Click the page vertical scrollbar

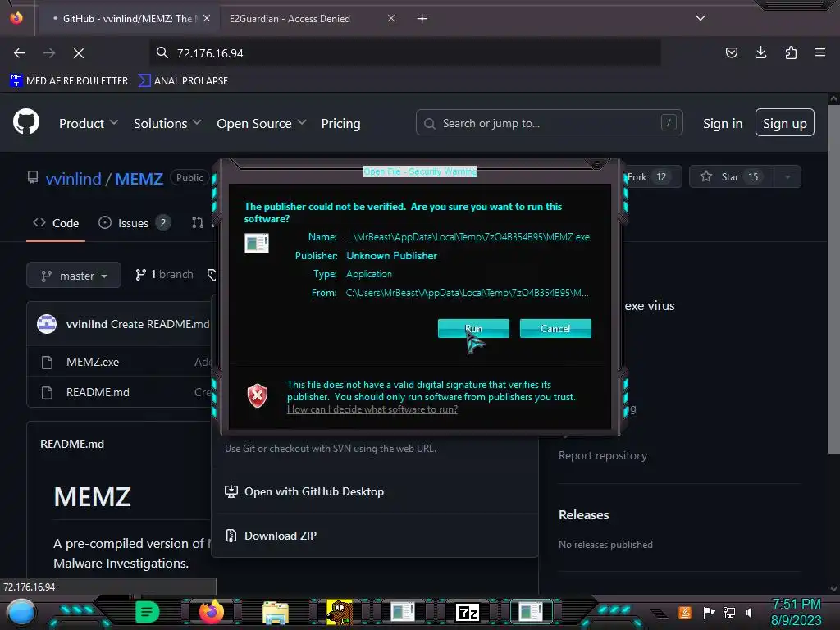(833, 279)
